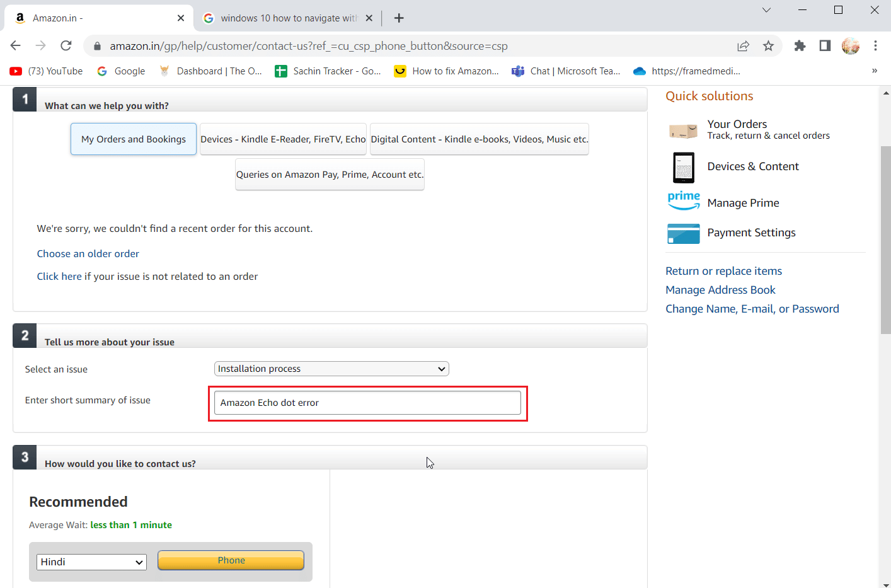
Task: Open Payment Settings link
Action: tap(752, 233)
